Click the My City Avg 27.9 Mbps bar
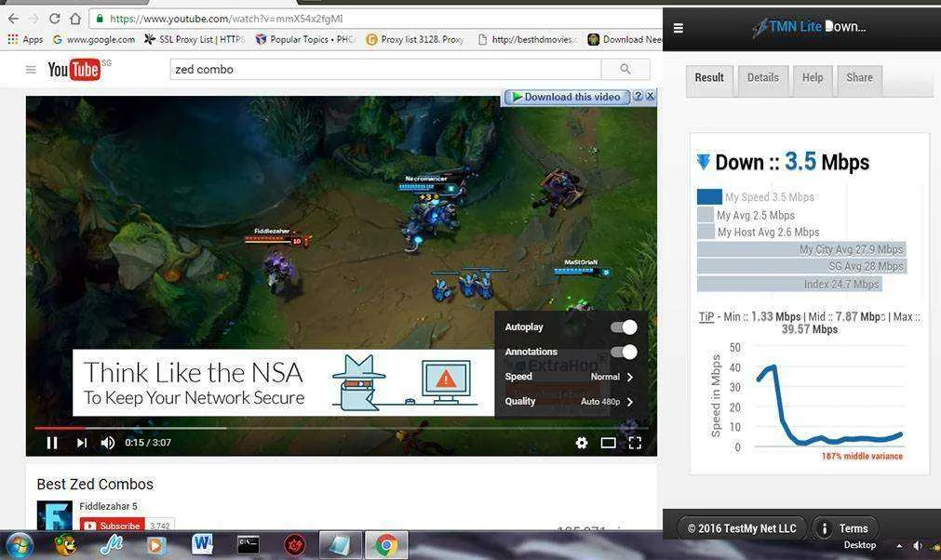 click(x=801, y=249)
